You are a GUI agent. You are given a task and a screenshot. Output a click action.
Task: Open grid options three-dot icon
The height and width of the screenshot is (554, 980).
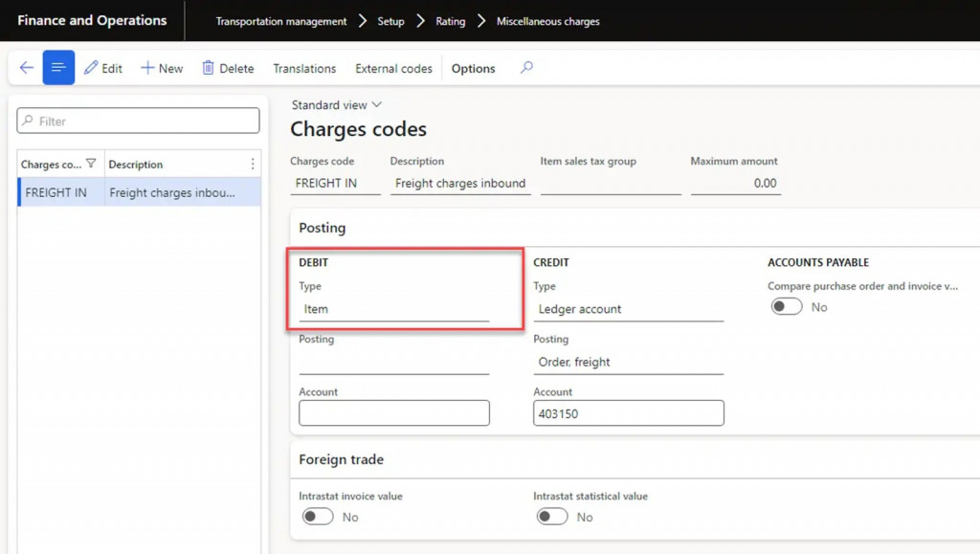(x=253, y=164)
